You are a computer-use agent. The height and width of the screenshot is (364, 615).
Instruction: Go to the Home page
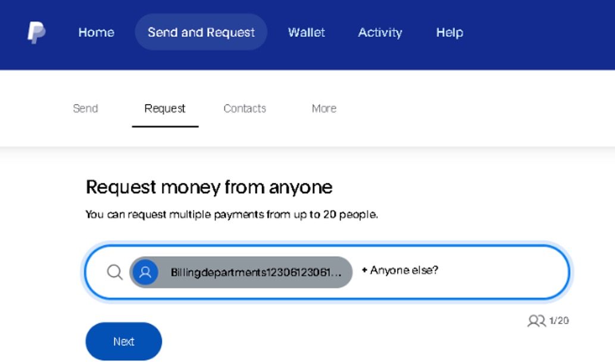tap(96, 33)
